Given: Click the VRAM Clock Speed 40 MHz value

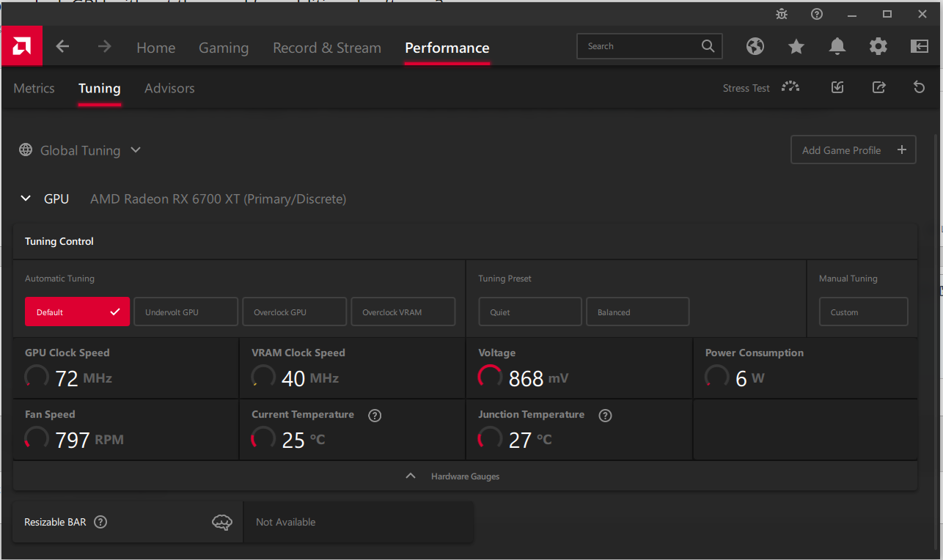Looking at the screenshot, I should click(310, 378).
